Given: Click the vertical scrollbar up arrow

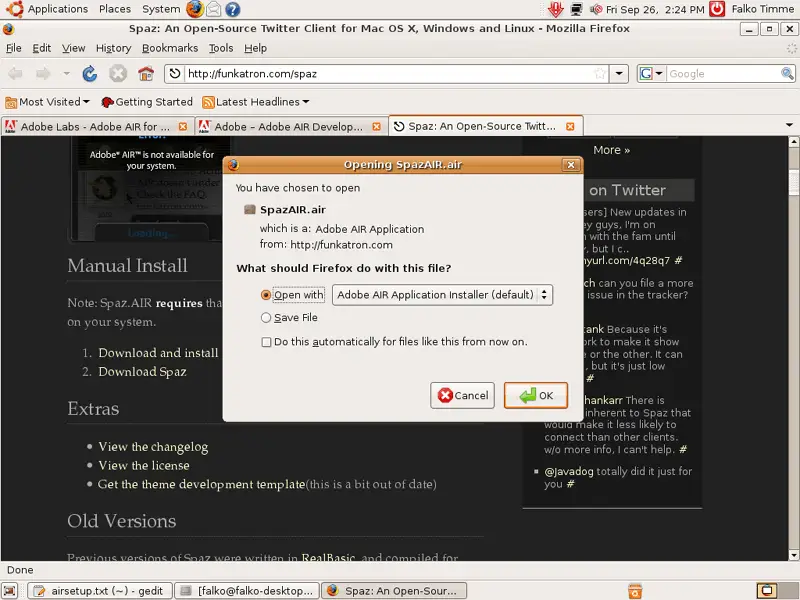Looking at the screenshot, I should (x=793, y=141).
